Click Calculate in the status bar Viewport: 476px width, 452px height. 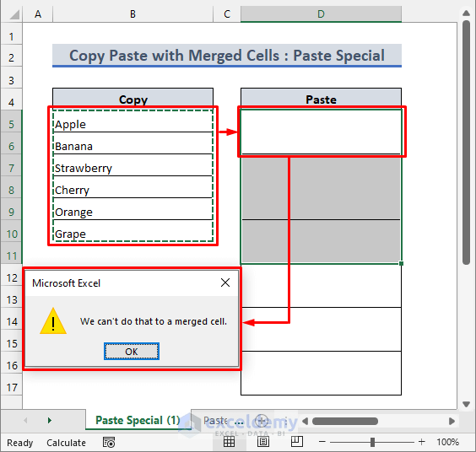point(66,443)
